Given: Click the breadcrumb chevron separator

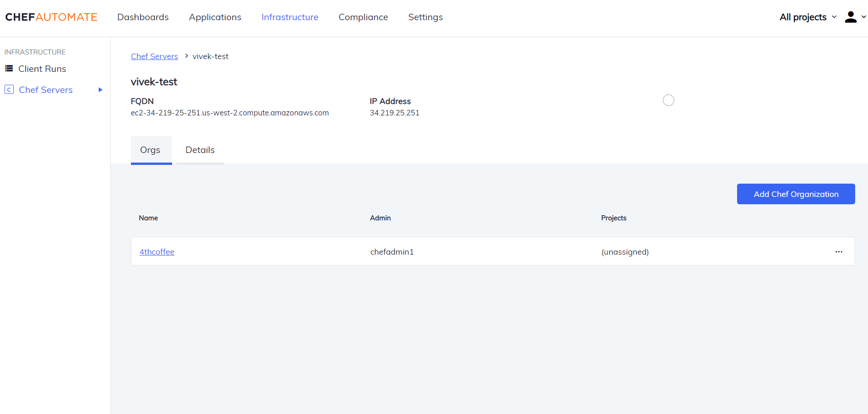Looking at the screenshot, I should tap(186, 56).
